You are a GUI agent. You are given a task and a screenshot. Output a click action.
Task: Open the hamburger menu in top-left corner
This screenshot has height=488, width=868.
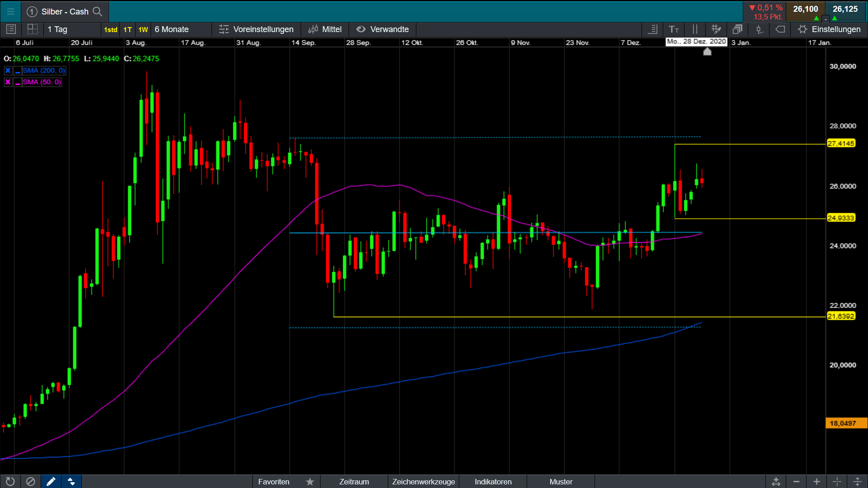tap(10, 11)
